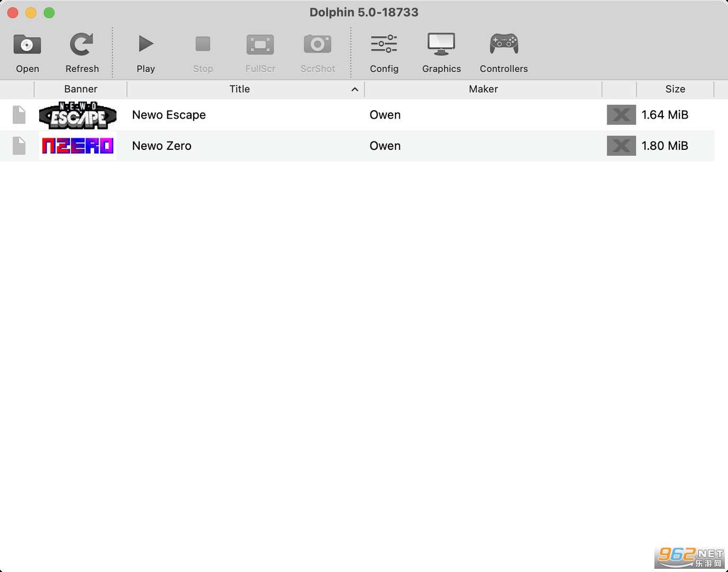Click the 1.64 MiB size cell
Screen dimensions: 728x572
coord(664,115)
